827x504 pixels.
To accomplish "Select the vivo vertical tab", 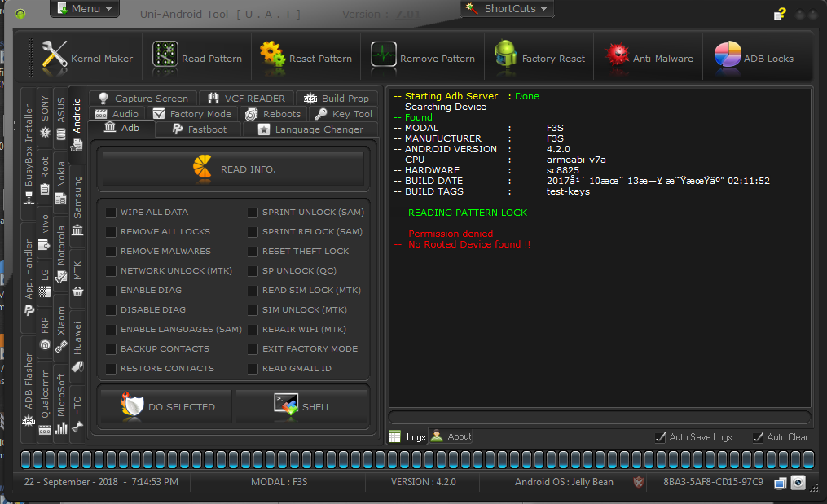I will [45, 232].
